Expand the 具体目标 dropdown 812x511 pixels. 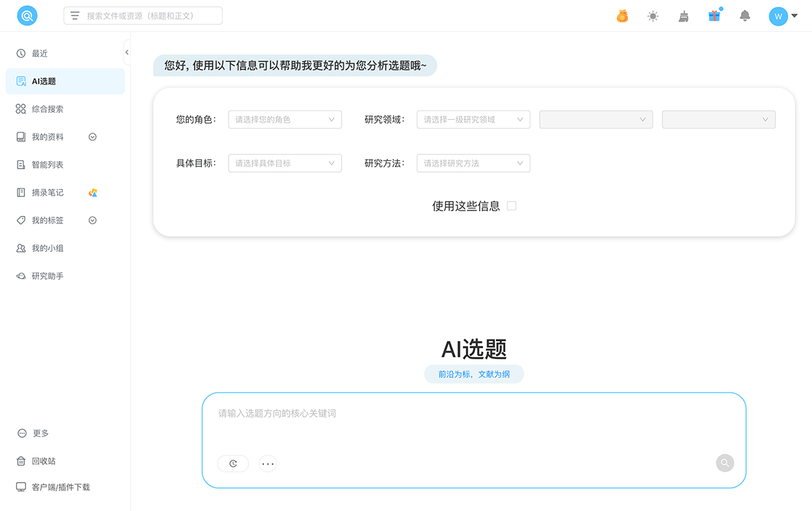coord(284,163)
